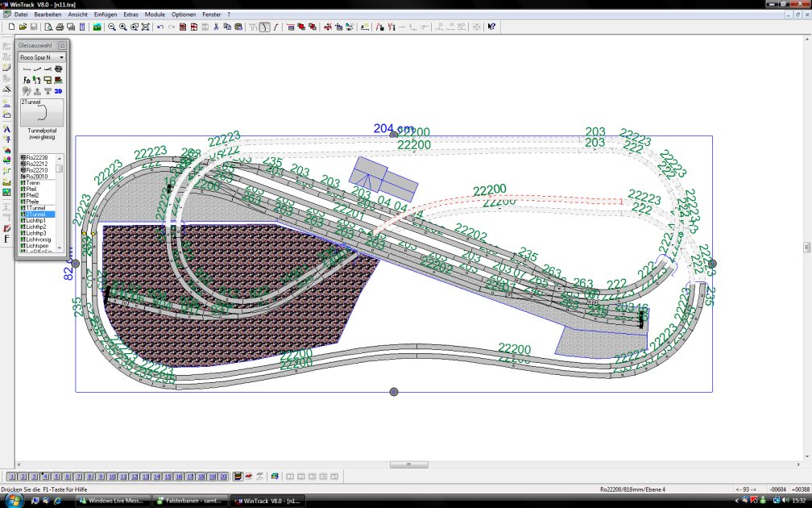Select Pfeil2 in the symbol list
This screenshot has width=812, height=508.
pos(37,195)
